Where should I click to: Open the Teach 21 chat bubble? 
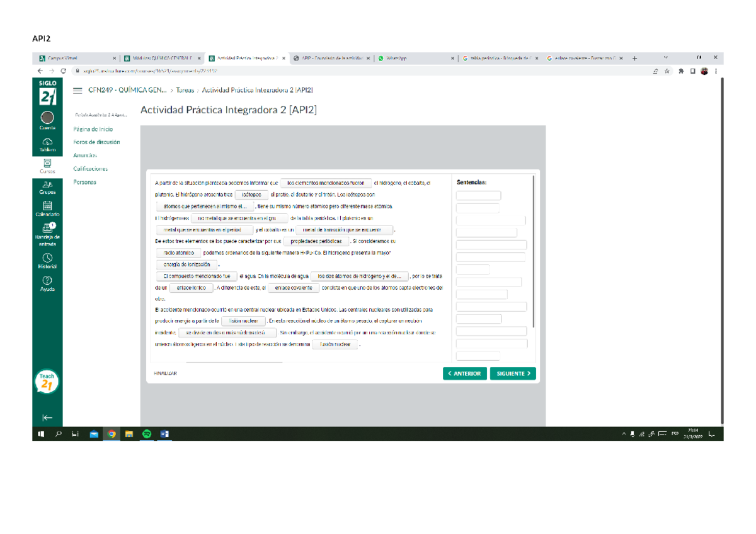pyautogui.click(x=47, y=382)
